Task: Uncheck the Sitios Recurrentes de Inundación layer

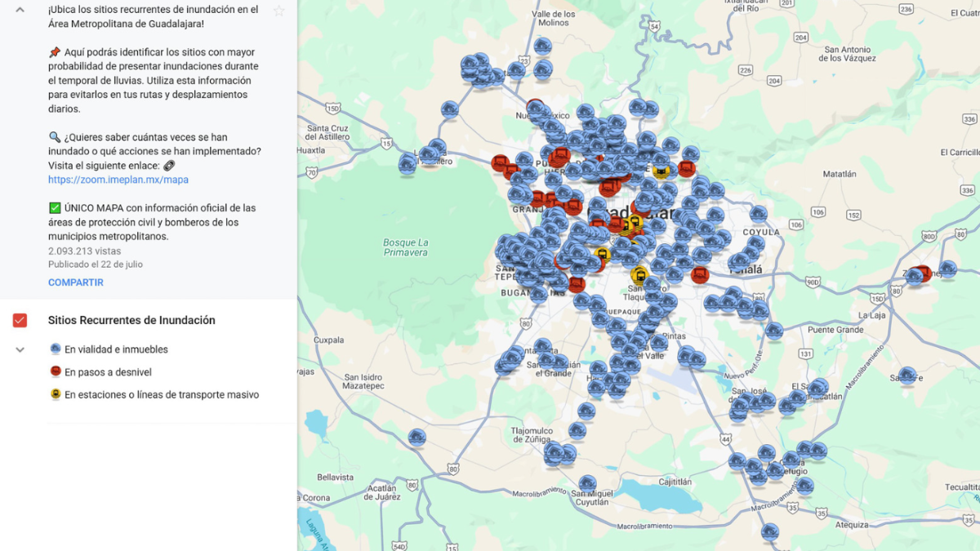Action: point(20,321)
